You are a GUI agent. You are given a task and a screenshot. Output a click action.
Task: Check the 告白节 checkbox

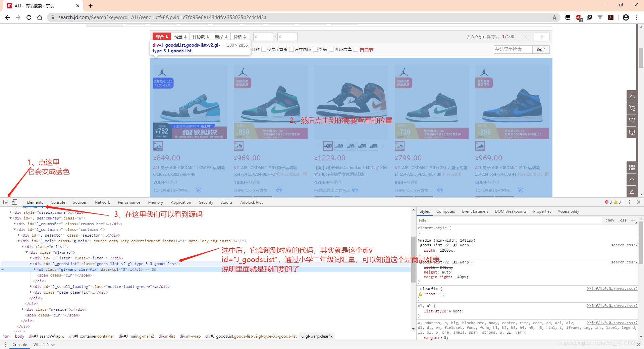coord(356,49)
